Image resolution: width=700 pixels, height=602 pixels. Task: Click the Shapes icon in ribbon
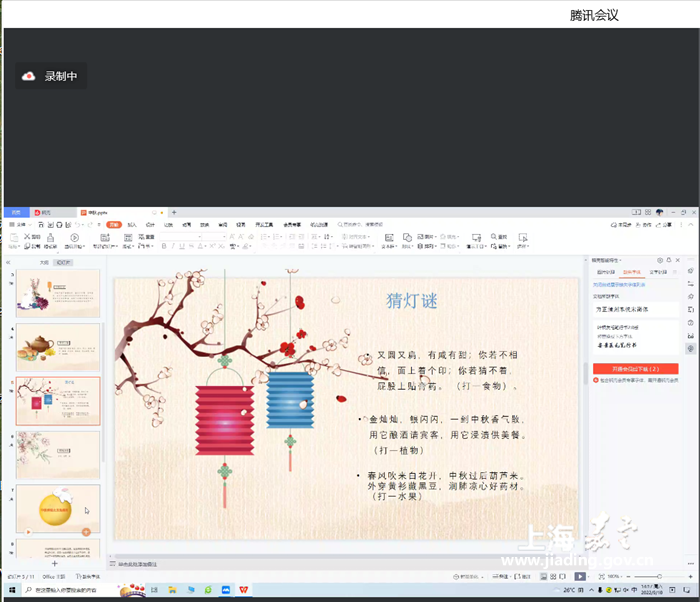(407, 237)
